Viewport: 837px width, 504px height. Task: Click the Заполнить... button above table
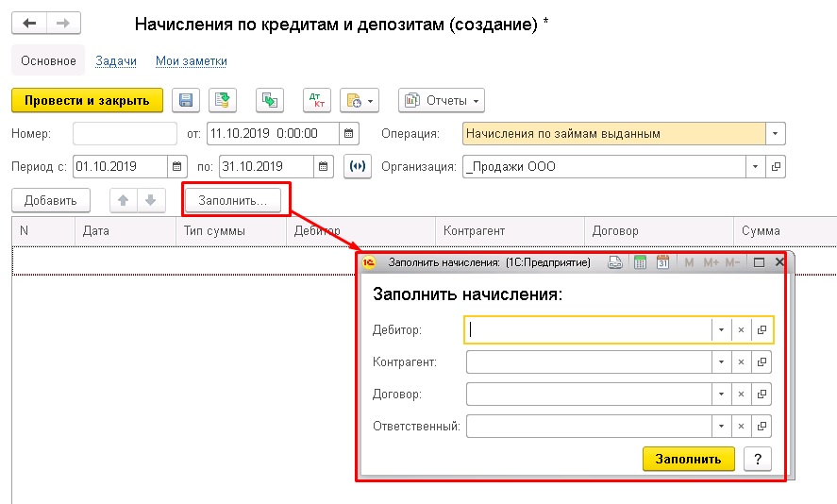[x=233, y=200]
